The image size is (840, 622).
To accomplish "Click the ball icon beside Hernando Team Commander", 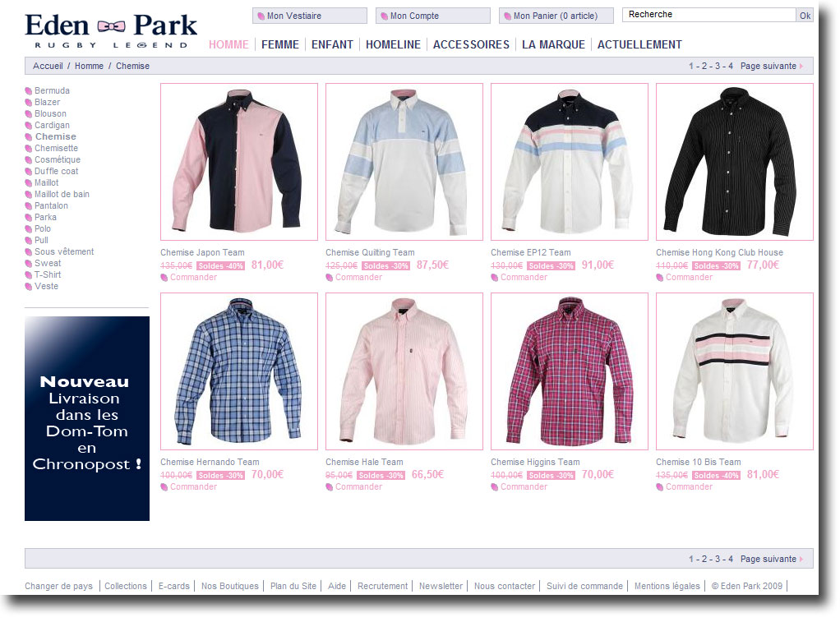I will tap(164, 486).
